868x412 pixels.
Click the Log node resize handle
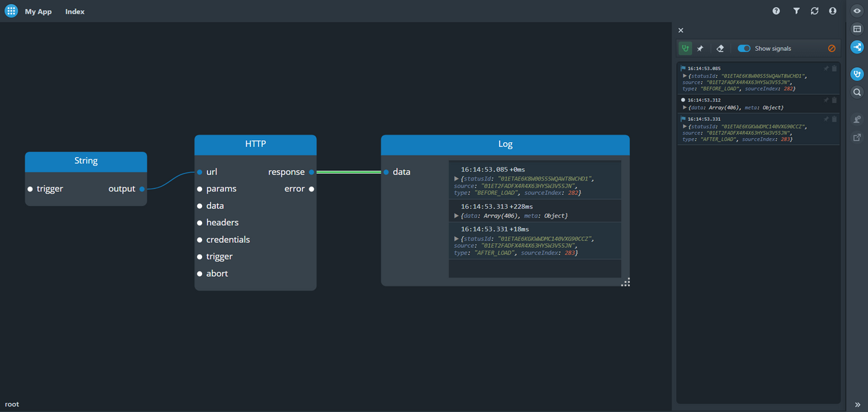point(625,282)
